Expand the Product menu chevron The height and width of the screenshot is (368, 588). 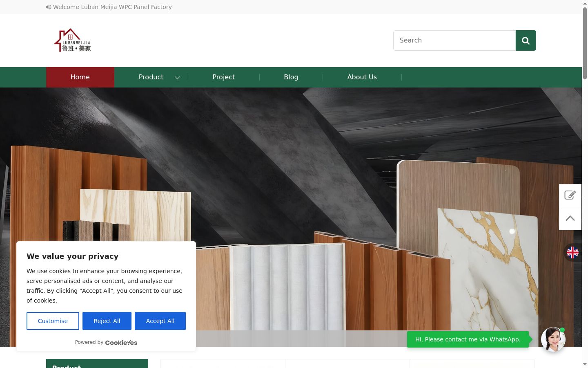tap(177, 77)
